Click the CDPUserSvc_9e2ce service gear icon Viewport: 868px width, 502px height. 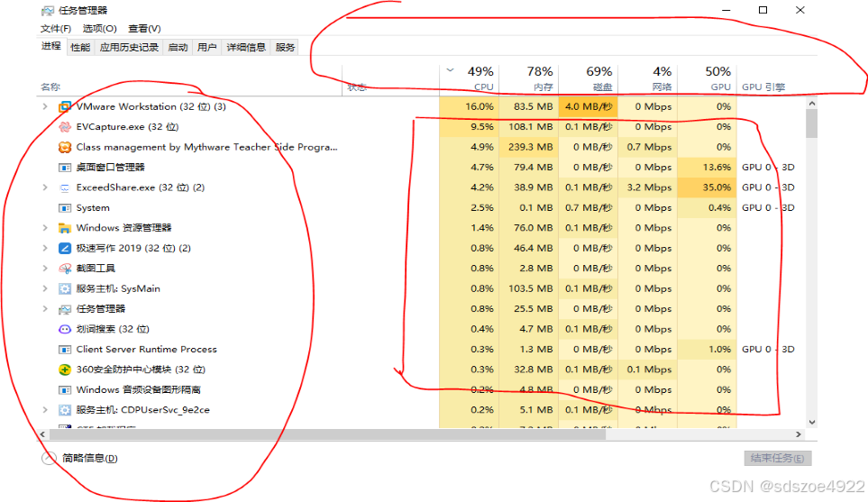click(x=65, y=410)
